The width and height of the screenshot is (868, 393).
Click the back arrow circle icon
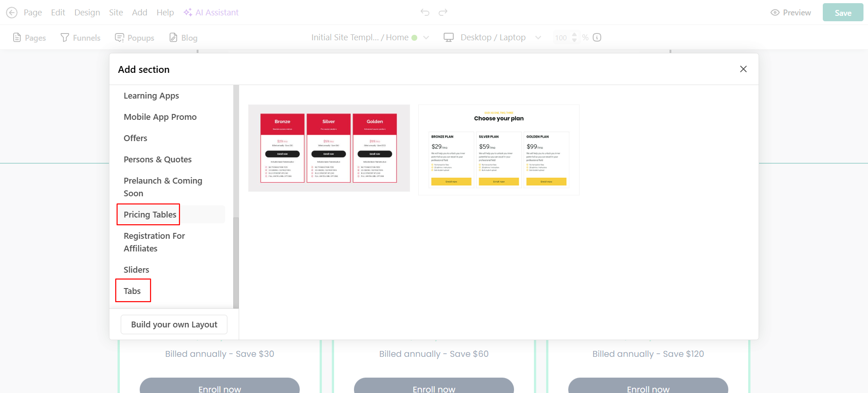(x=12, y=13)
